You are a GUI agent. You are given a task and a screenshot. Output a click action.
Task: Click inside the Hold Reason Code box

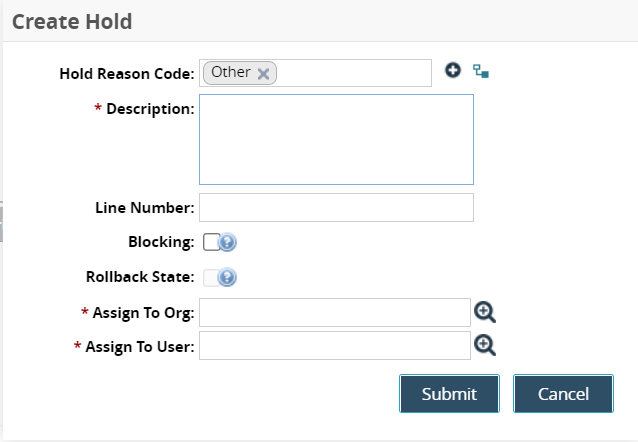pyautogui.click(x=355, y=73)
